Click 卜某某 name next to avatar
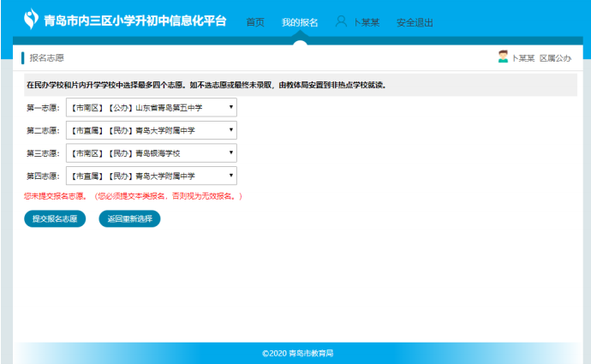The width and height of the screenshot is (591, 364). [x=523, y=58]
